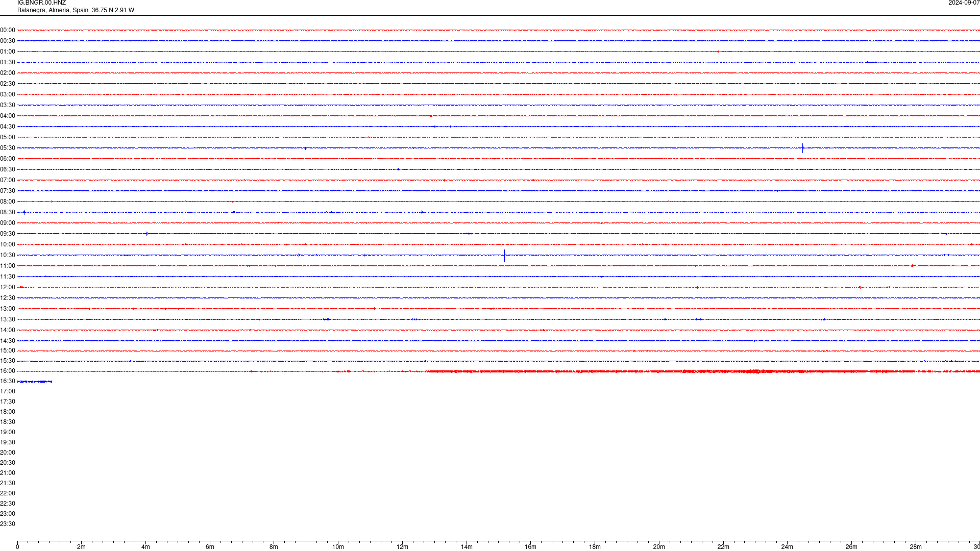
Task: Select the 05:30 time row label
Action: coord(8,148)
